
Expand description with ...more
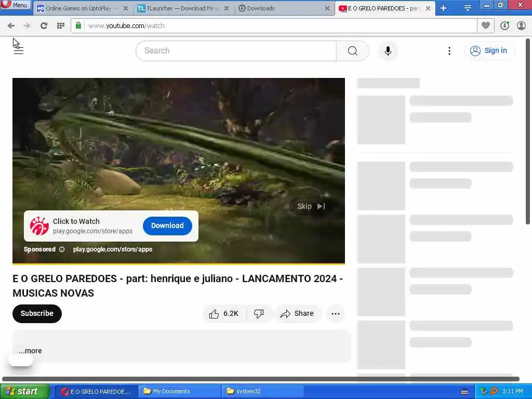(30, 351)
